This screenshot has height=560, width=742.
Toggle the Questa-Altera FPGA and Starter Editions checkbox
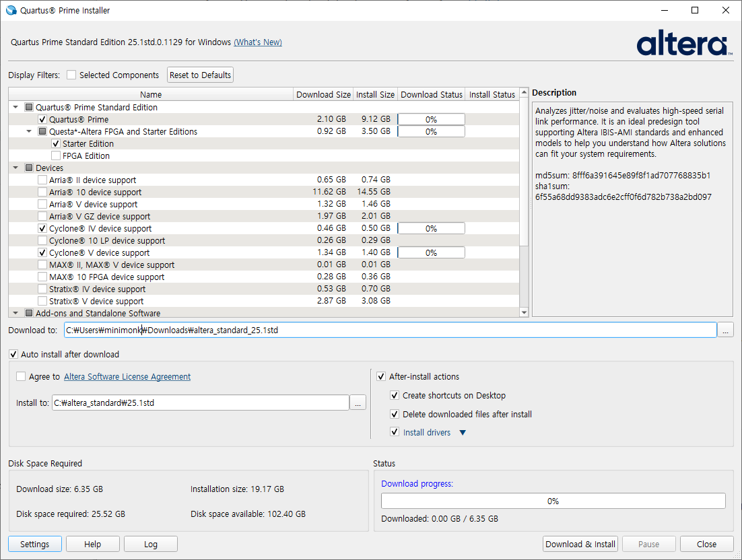[x=42, y=131]
